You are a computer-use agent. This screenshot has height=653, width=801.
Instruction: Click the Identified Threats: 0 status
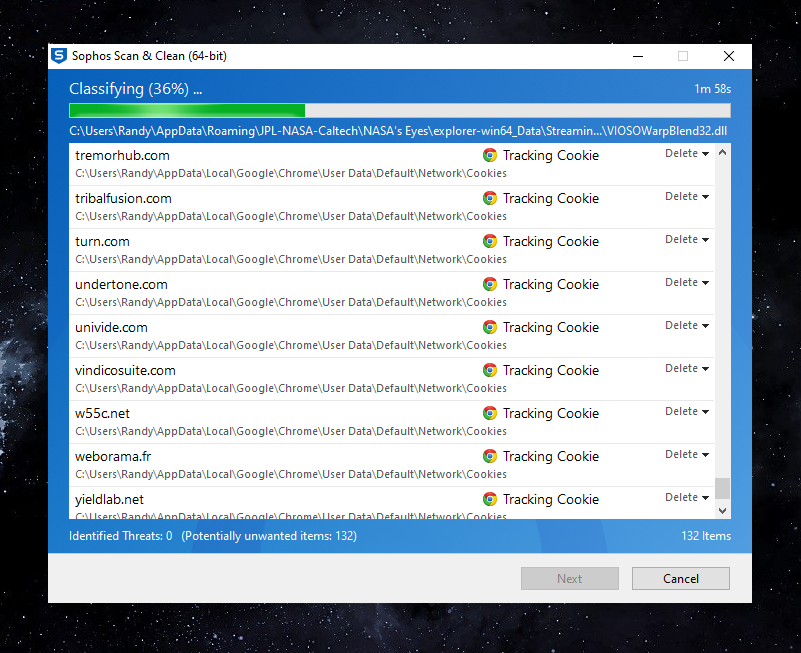121,535
